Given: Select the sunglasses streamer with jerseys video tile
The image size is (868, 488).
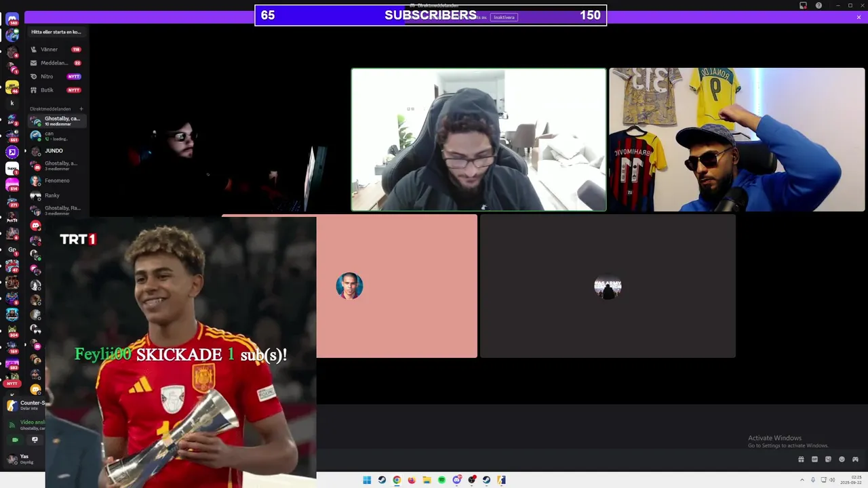Looking at the screenshot, I should (x=737, y=140).
